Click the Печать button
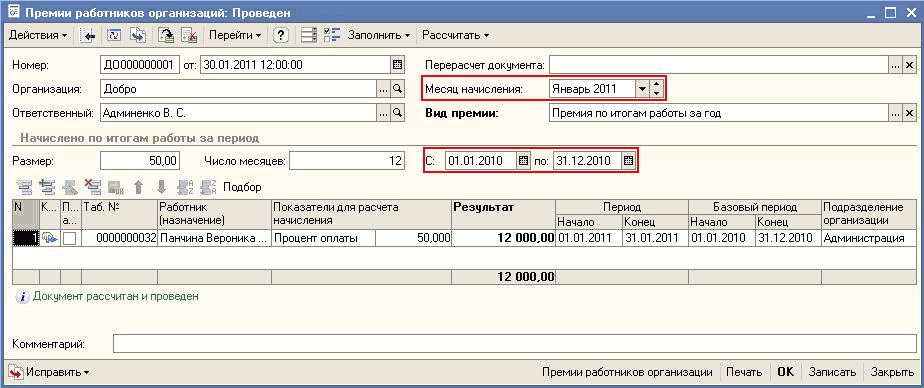 coord(744,372)
